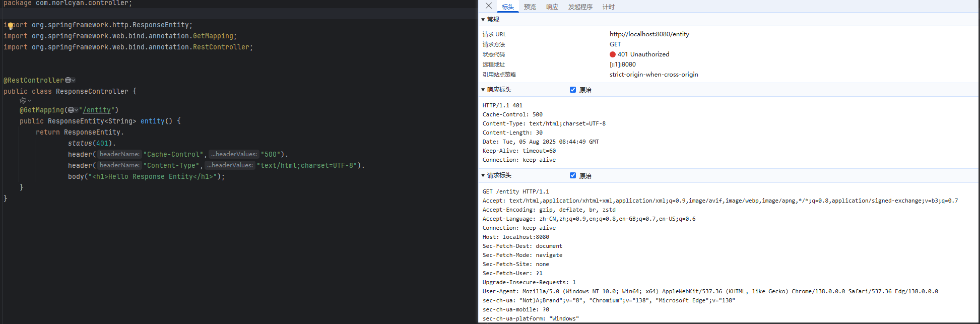Toggle 原始 checkbox for 响应标头
Screen dimensions: 980x324
[573, 90]
